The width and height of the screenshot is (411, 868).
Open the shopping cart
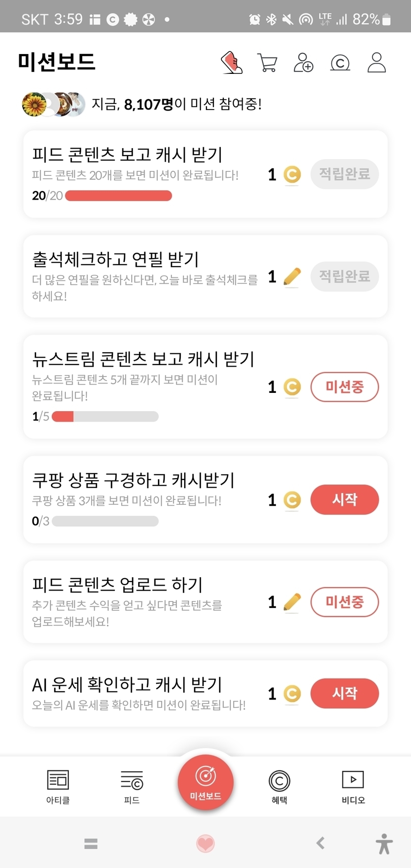pyautogui.click(x=267, y=63)
